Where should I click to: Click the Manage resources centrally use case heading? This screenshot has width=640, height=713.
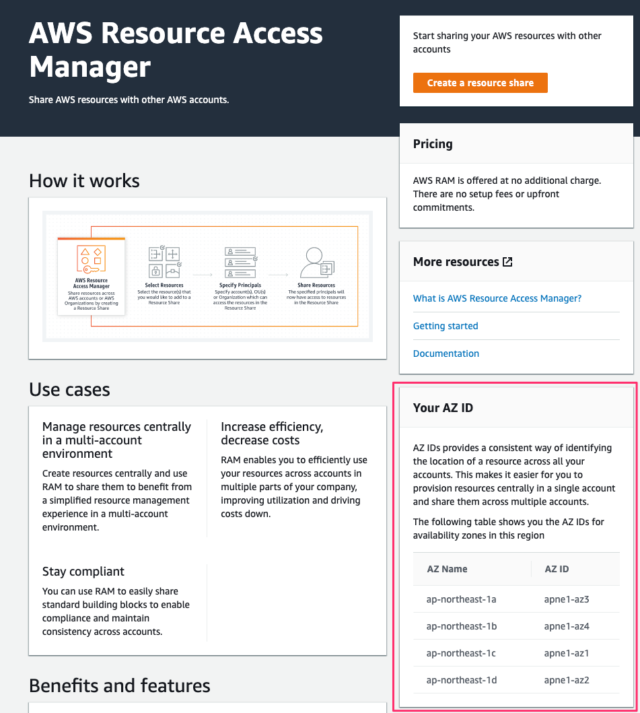116,440
